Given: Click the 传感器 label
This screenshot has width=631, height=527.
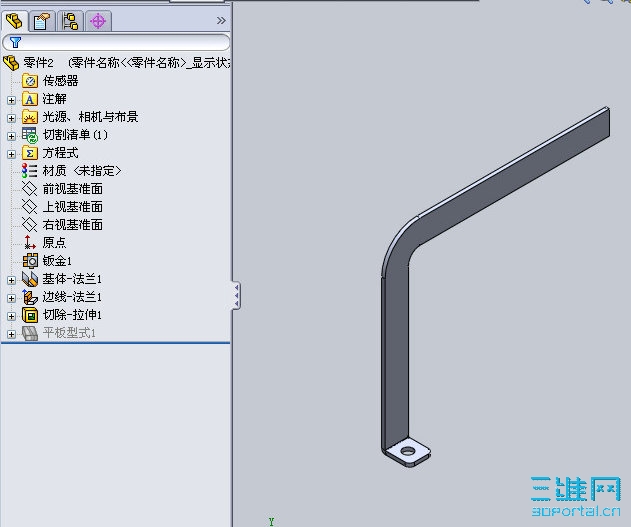Looking at the screenshot, I should [x=60, y=81].
